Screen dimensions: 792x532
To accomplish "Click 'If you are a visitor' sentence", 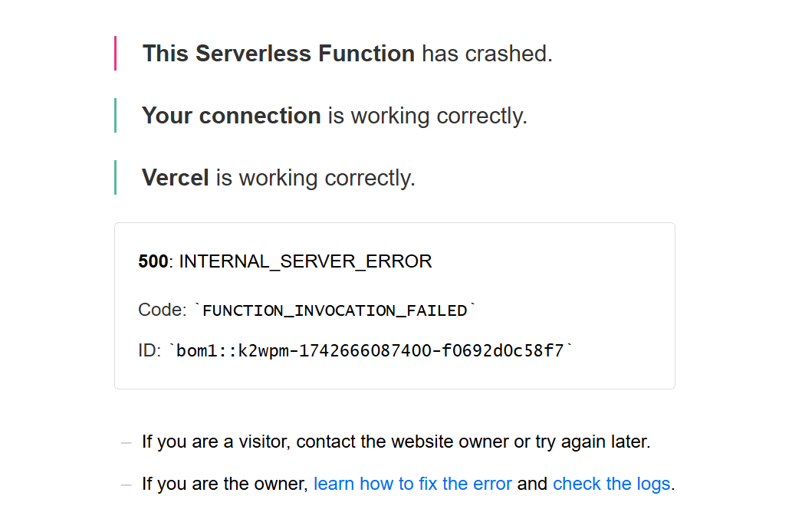I will 396,442.
